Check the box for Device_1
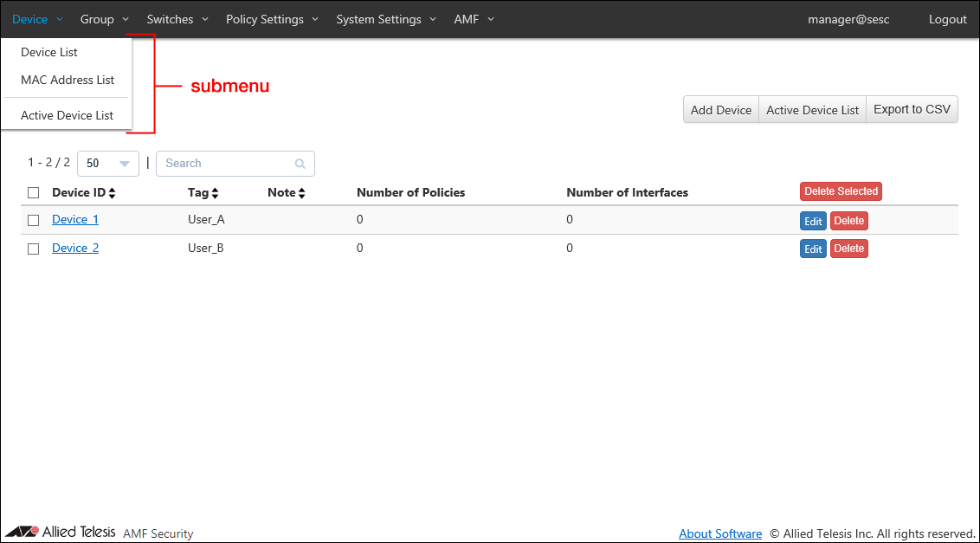Screen dimensions: 980x543 [34, 220]
